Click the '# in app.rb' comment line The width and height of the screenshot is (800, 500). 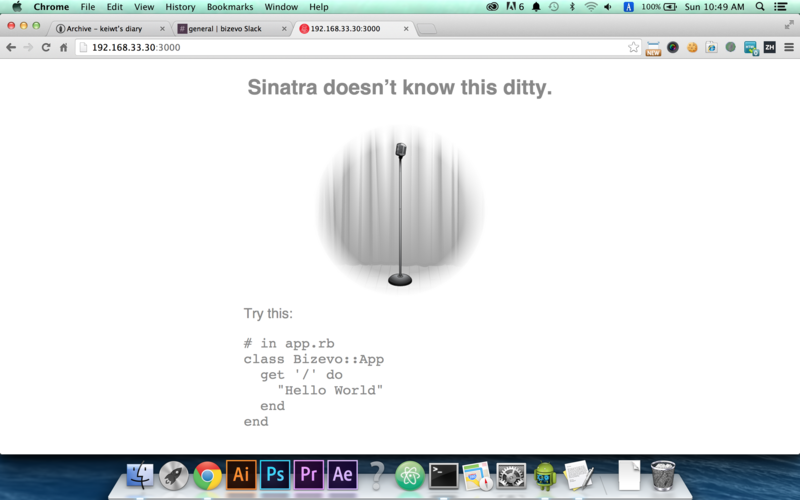click(x=289, y=343)
